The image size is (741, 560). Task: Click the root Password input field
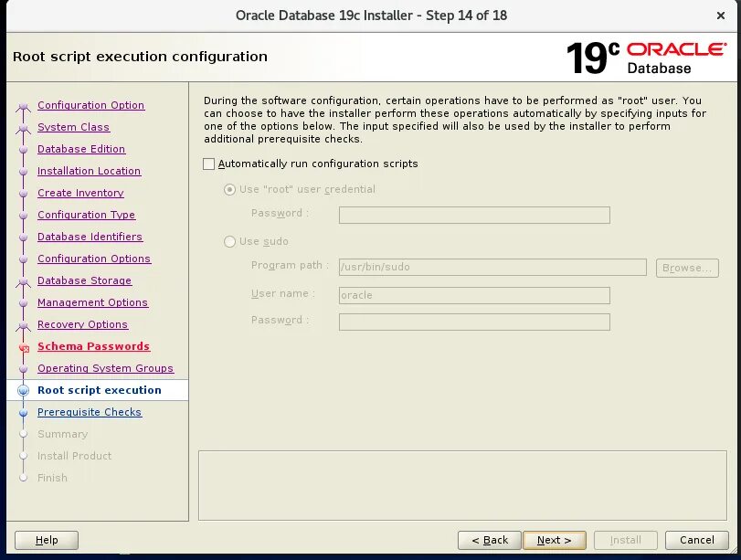(474, 215)
